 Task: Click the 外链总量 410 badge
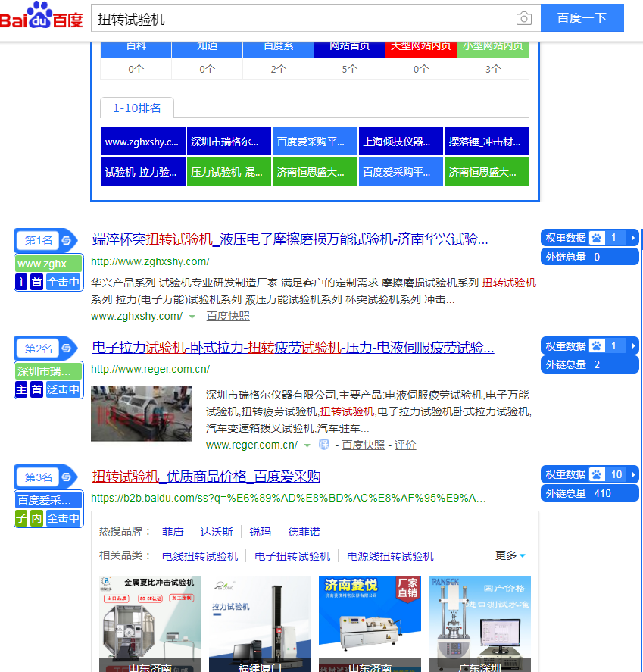click(589, 493)
